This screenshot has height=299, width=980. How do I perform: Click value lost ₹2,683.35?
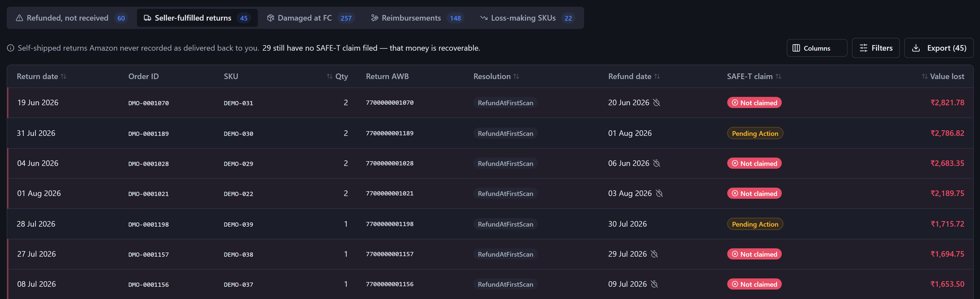click(947, 163)
